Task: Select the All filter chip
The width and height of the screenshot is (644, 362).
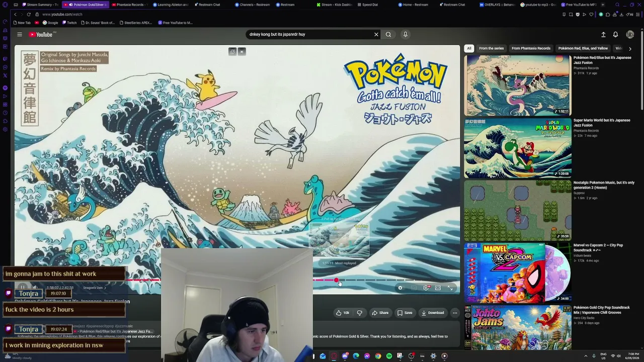Action: 469,48
